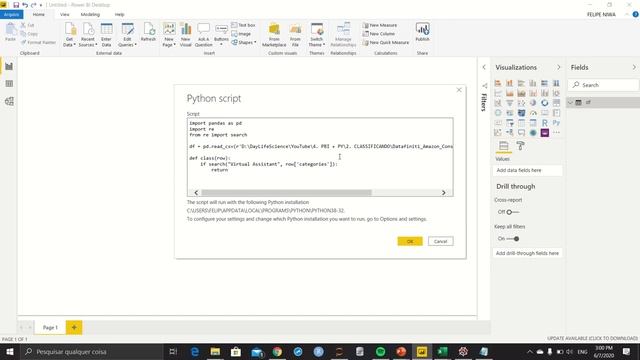This screenshot has width=640, height=360.
Task: Select the Line chart visual
Action: coord(498,93)
